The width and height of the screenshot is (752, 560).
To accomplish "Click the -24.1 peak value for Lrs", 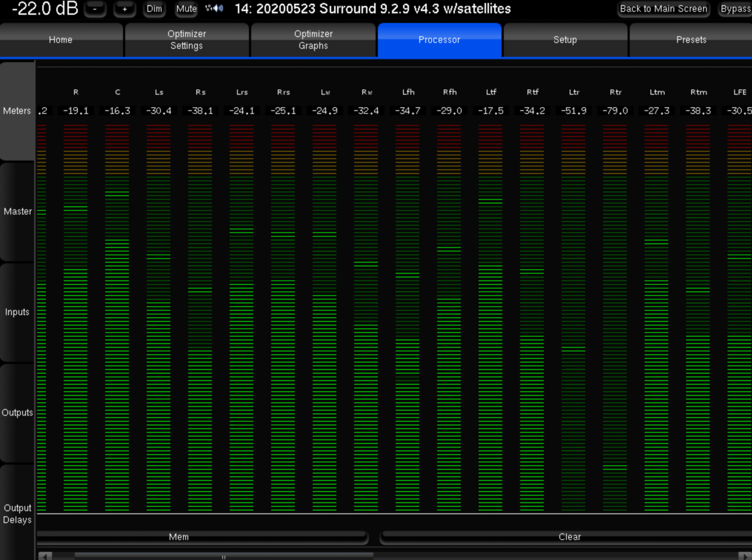I will point(242,111).
